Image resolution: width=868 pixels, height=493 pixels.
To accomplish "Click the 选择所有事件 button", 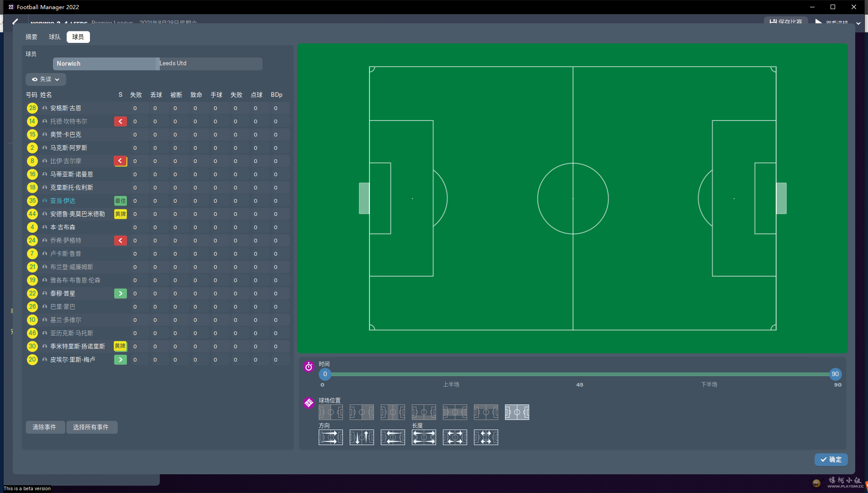I will [x=91, y=427].
